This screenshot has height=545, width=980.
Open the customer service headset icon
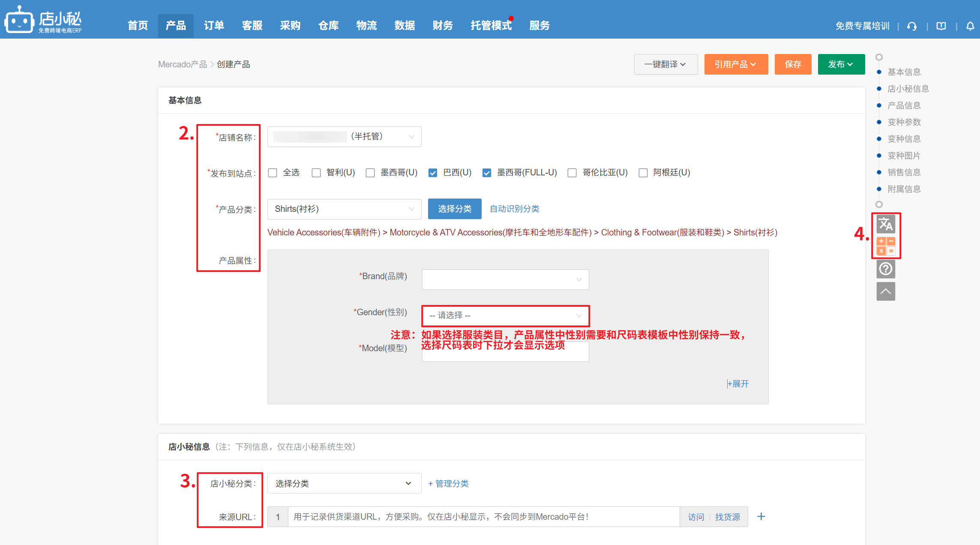912,26
